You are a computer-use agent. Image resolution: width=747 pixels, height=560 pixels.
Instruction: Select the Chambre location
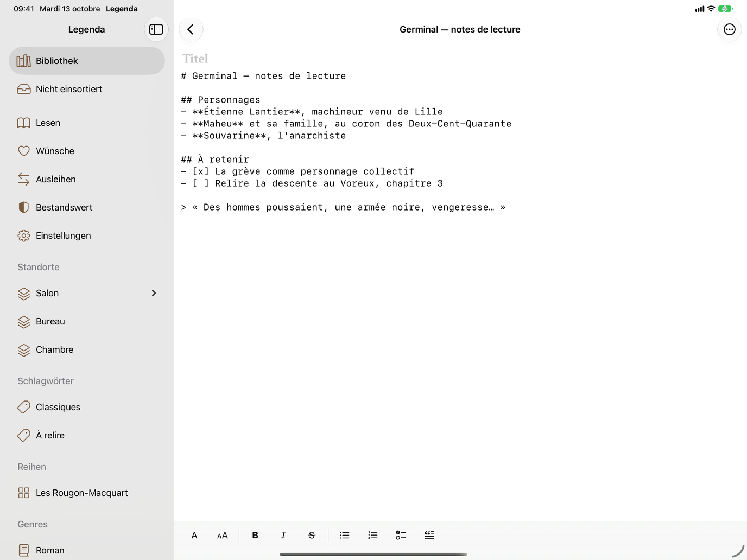(x=87, y=349)
